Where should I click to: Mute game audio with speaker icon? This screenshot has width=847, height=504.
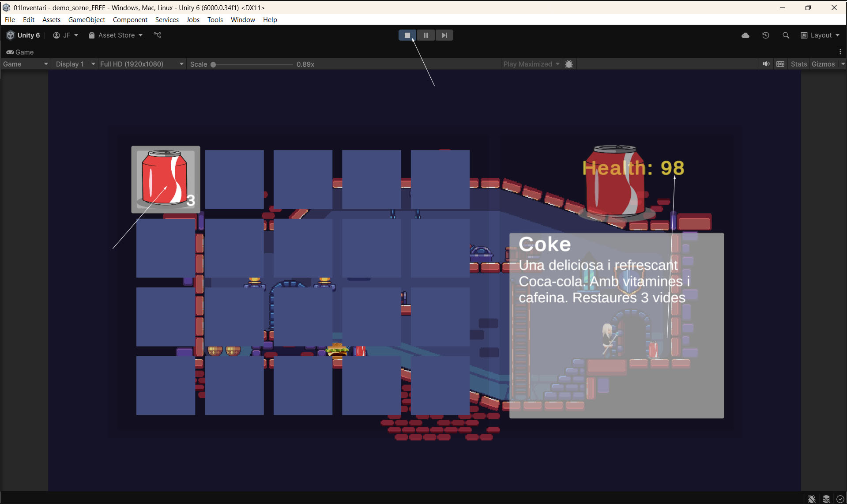tap(766, 64)
